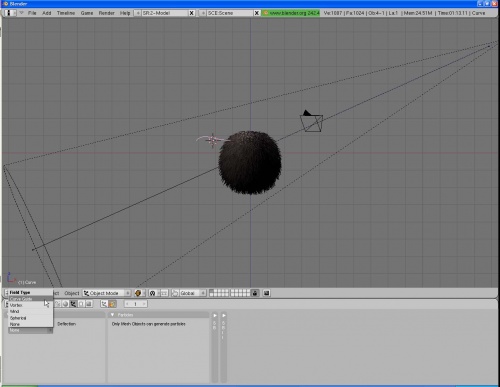The height and width of the screenshot is (387, 500).
Task: Click the 3D cursor crosshair in viewport
Action: [213, 140]
